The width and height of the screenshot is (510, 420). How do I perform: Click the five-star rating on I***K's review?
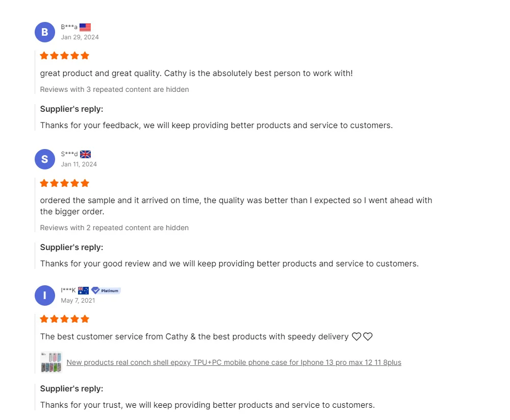(x=64, y=319)
